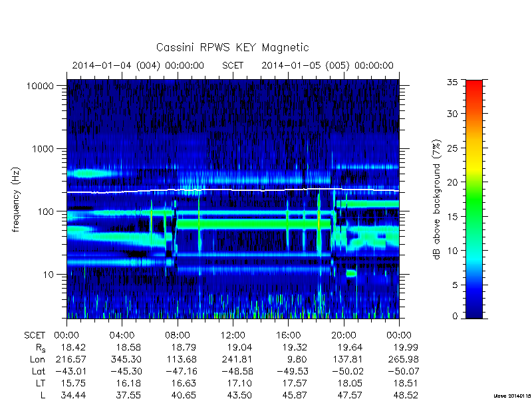
Task: Click longitude value 216.57
Action: [x=70, y=359]
